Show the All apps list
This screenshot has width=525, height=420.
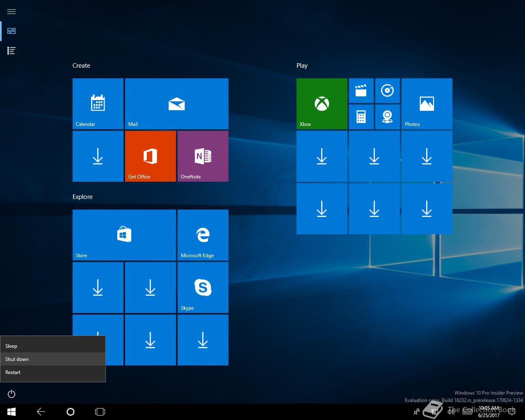point(11,51)
